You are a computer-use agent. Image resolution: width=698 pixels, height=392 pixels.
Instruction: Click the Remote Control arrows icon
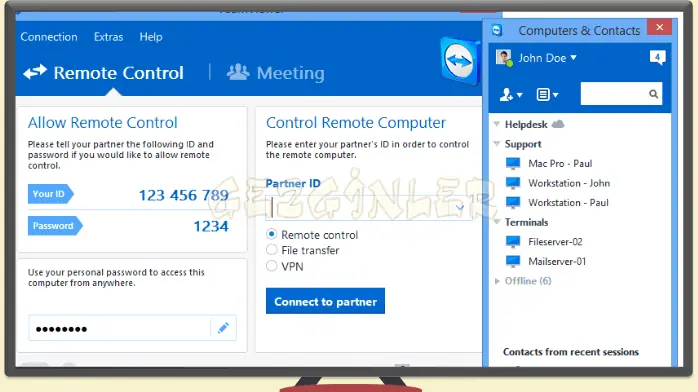tap(35, 72)
